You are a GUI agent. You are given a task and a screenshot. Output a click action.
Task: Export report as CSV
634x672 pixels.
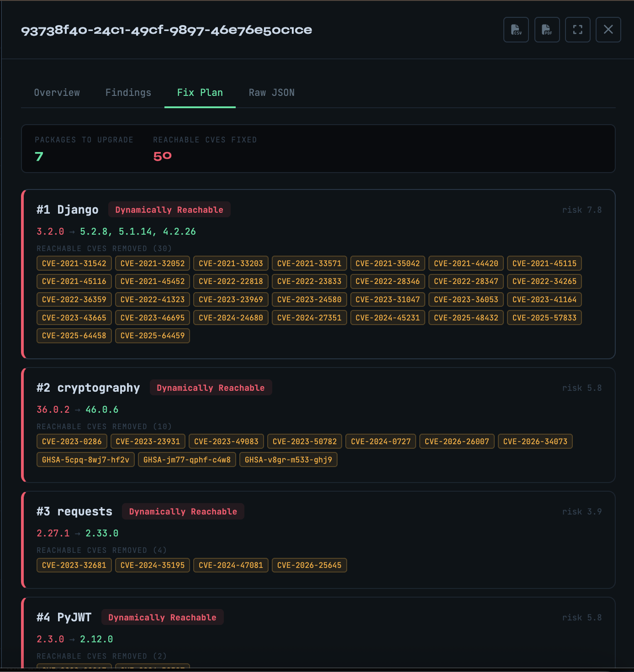tap(516, 30)
